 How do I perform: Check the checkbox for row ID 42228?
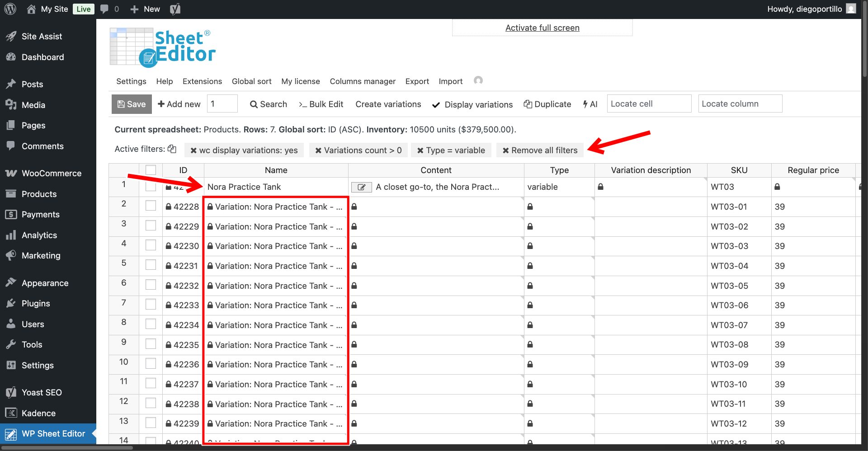pos(151,206)
